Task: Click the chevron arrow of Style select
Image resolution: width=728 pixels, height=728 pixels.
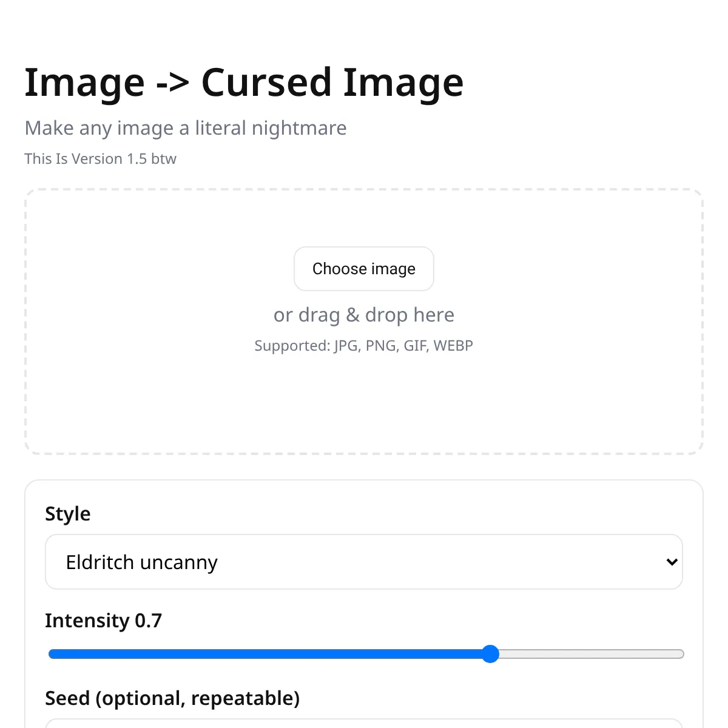Action: 672,562
